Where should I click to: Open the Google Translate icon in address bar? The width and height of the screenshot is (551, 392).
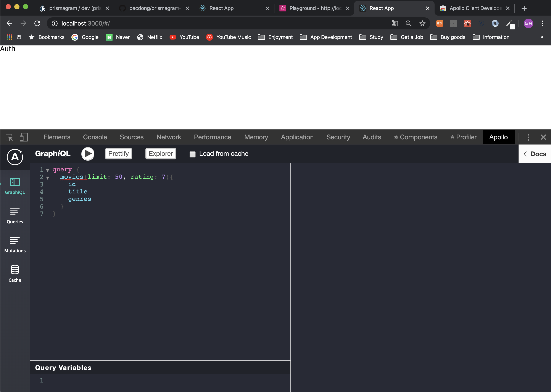click(x=395, y=23)
